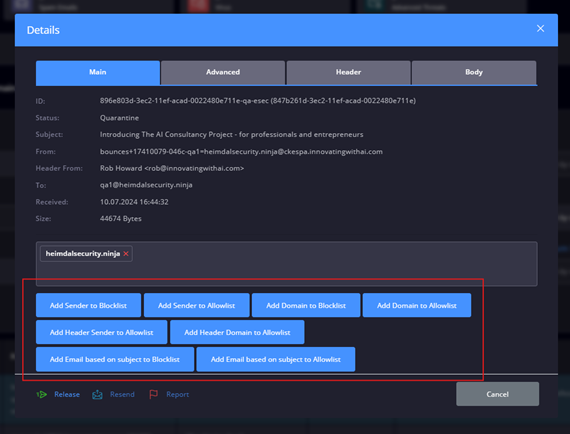Remove the heimdalsecurity.ninja tag with red X
This screenshot has height=434, width=570.
[x=126, y=254]
